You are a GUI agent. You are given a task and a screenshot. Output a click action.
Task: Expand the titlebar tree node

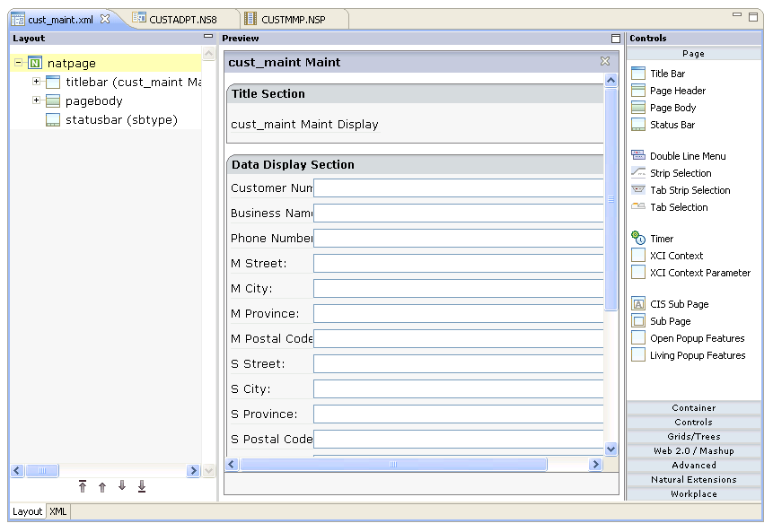pos(37,82)
